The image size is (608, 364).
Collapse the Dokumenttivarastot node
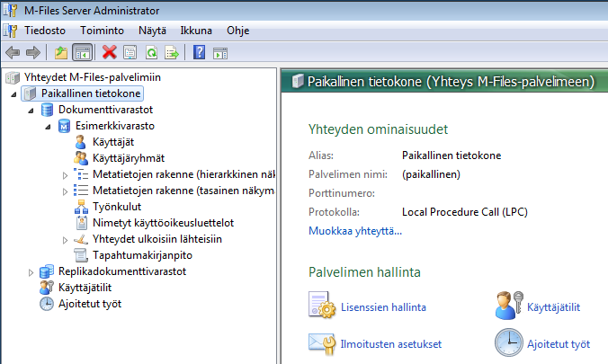tap(31, 111)
